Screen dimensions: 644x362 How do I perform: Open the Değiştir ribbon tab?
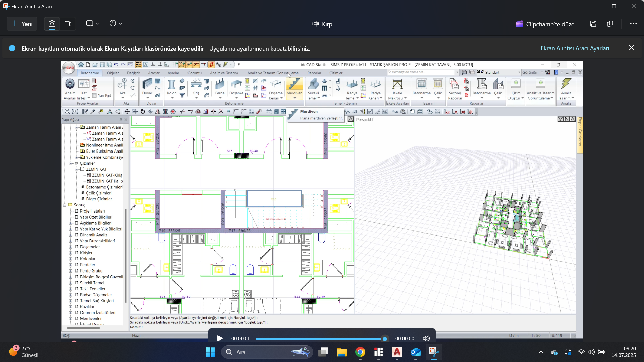(x=133, y=73)
